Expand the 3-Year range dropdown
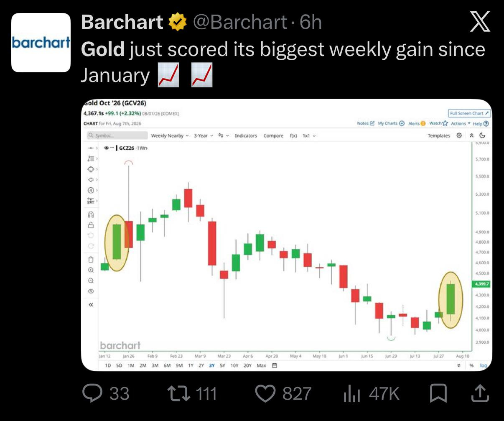 204,135
